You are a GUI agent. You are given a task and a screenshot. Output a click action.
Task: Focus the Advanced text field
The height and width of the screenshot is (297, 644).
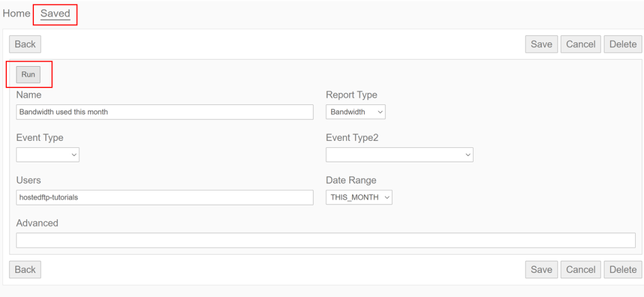(326, 240)
